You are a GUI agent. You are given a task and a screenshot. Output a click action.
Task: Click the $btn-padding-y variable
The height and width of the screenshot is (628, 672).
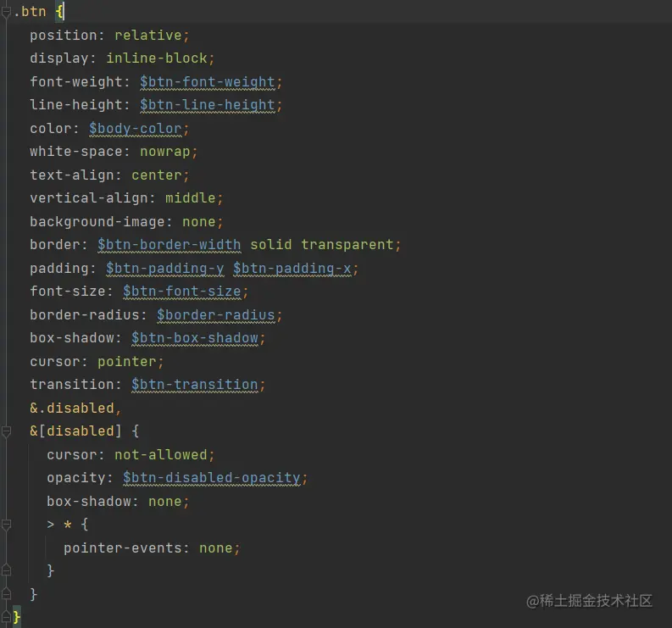click(x=164, y=269)
